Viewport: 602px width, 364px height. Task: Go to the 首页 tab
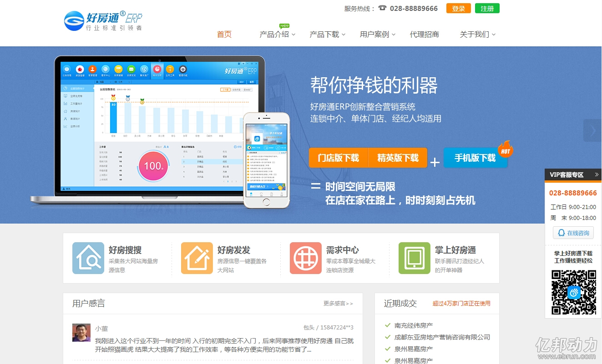coord(224,34)
